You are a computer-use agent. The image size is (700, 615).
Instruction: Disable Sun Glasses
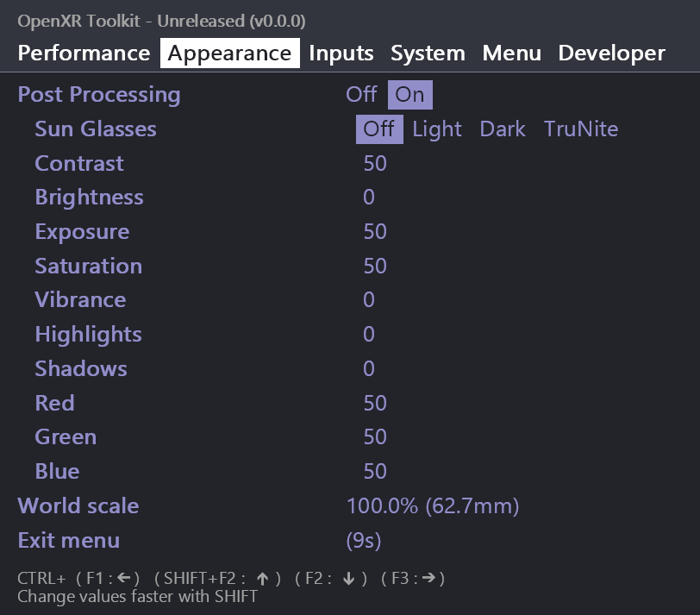pos(378,129)
